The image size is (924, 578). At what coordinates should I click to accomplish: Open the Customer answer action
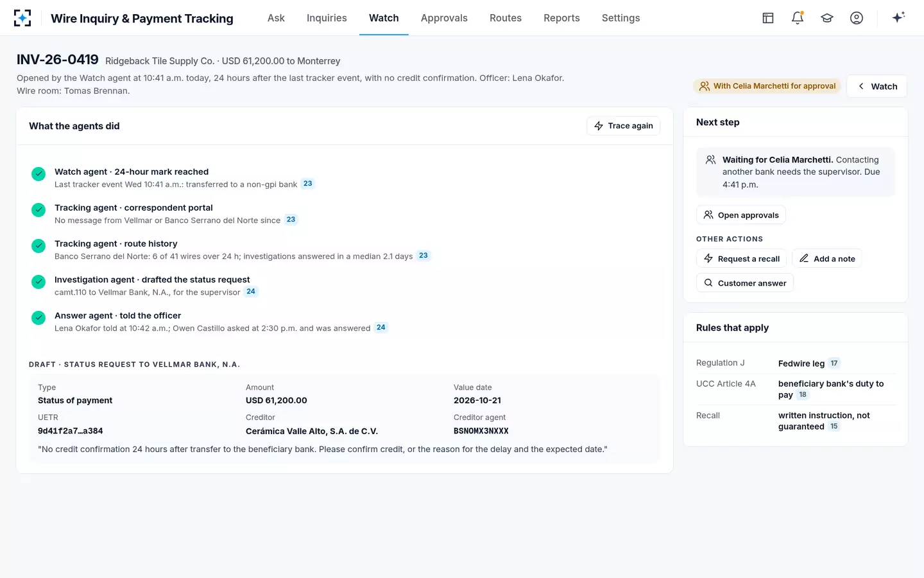point(745,283)
